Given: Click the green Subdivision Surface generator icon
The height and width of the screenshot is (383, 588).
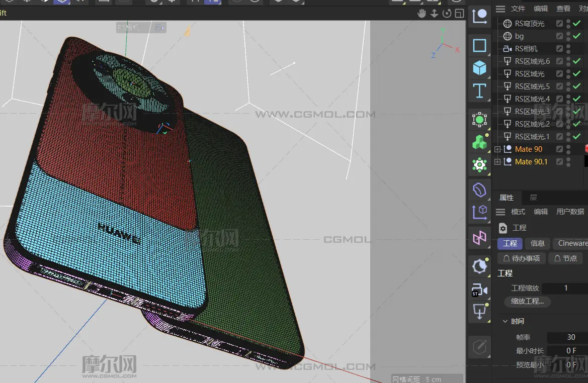Looking at the screenshot, I should 479,120.
